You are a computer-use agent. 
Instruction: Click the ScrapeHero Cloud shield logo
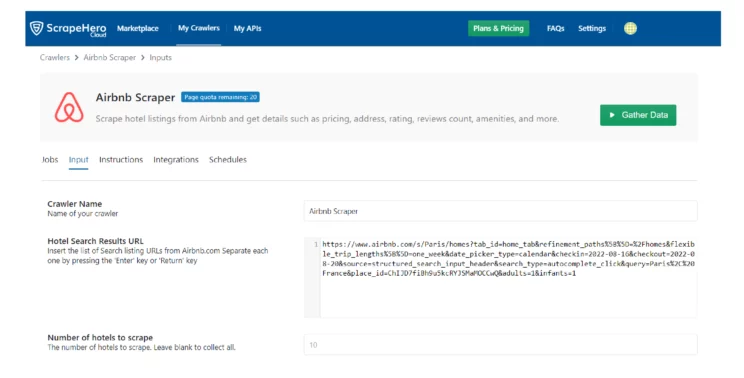(x=37, y=28)
